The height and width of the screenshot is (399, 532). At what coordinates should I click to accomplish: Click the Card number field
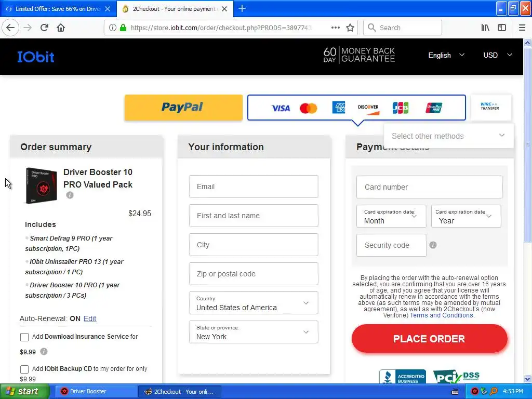[430, 187]
